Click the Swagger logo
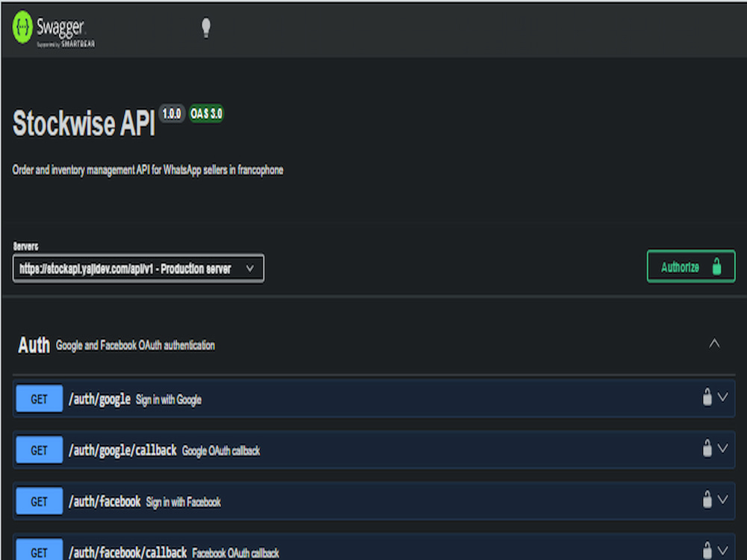The width and height of the screenshot is (747, 560). (53, 29)
